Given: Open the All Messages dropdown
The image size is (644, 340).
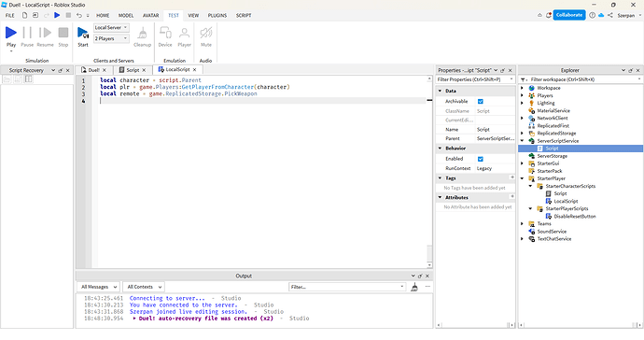Looking at the screenshot, I should coord(98,287).
